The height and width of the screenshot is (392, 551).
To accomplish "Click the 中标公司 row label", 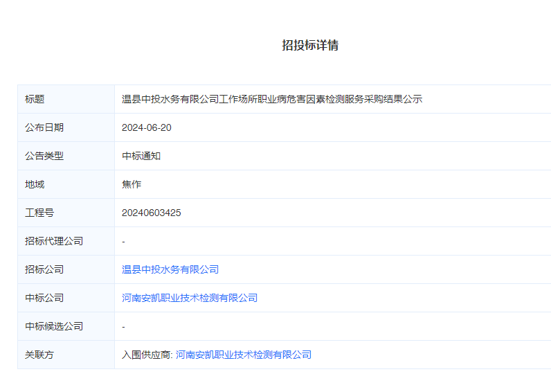I will point(44,298).
